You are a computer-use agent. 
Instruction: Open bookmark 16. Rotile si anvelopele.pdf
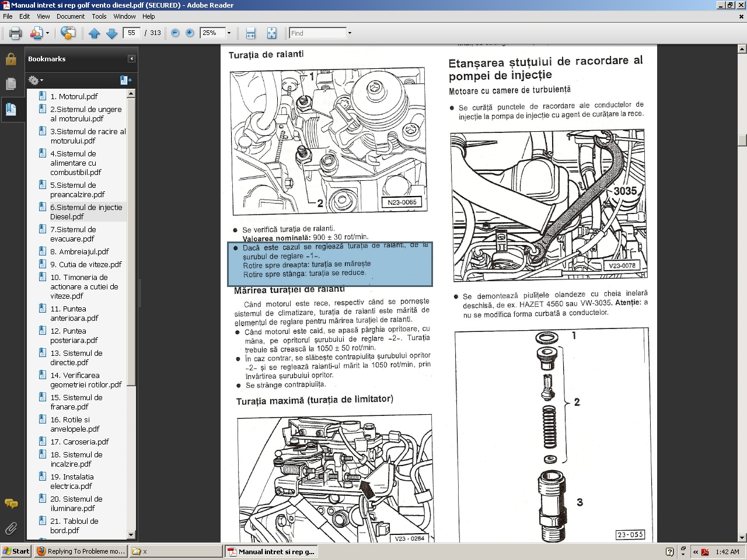click(x=75, y=424)
